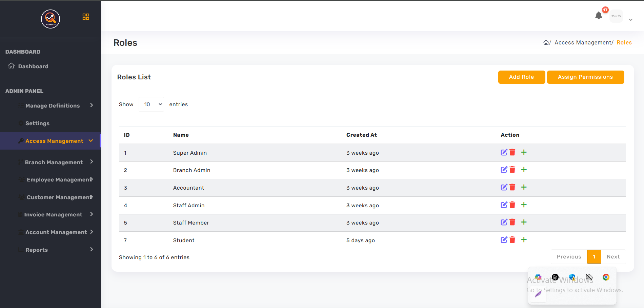The image size is (644, 308).
Task: Open Dashboard from the sidebar
Action: (x=33, y=66)
